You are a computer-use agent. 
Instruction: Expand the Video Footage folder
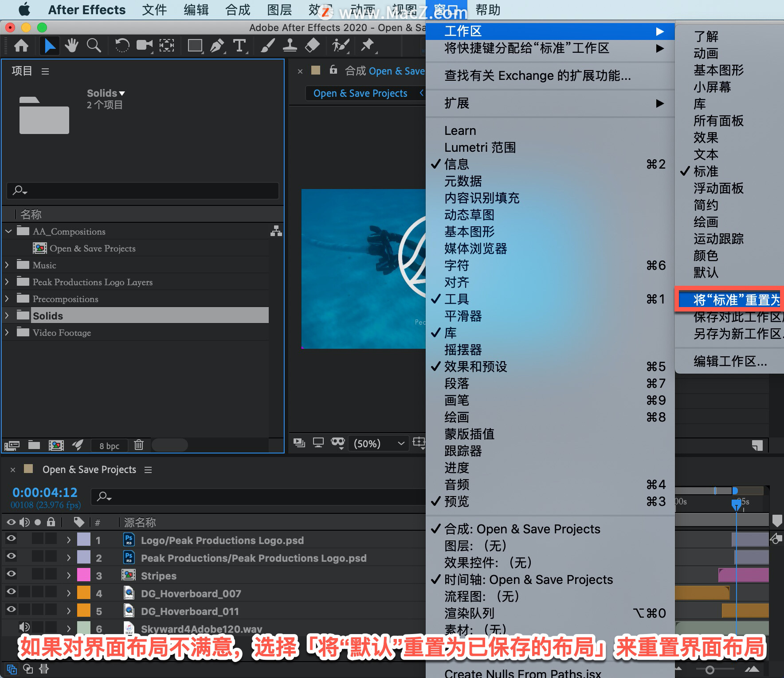pyautogui.click(x=7, y=332)
